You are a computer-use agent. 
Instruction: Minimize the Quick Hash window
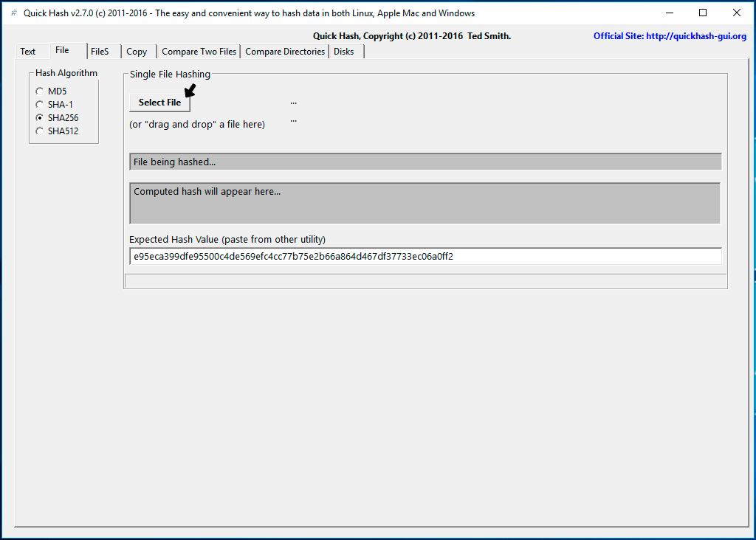(669, 13)
